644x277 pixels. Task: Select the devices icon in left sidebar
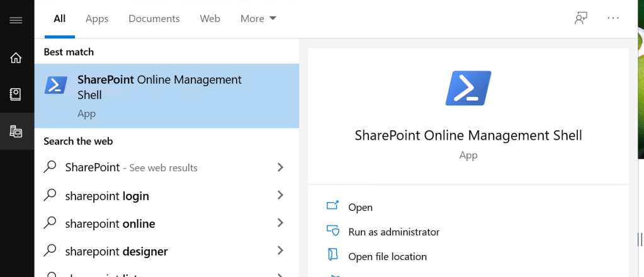[x=16, y=132]
